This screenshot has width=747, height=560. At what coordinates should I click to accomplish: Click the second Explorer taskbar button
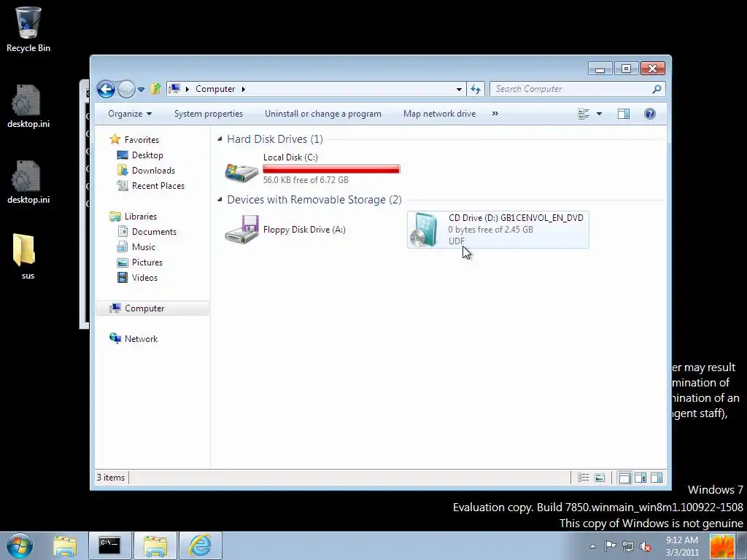pyautogui.click(x=155, y=545)
